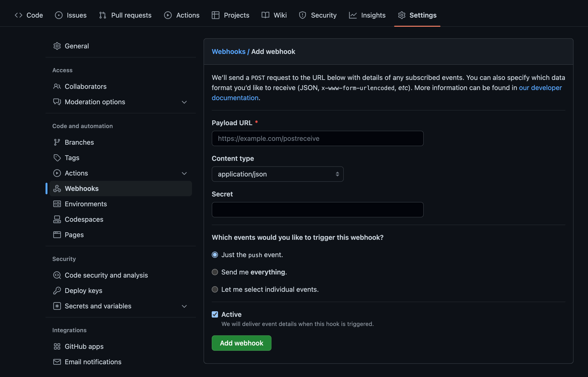
Task: Choose 'Let me select individual events' option
Action: (215, 290)
